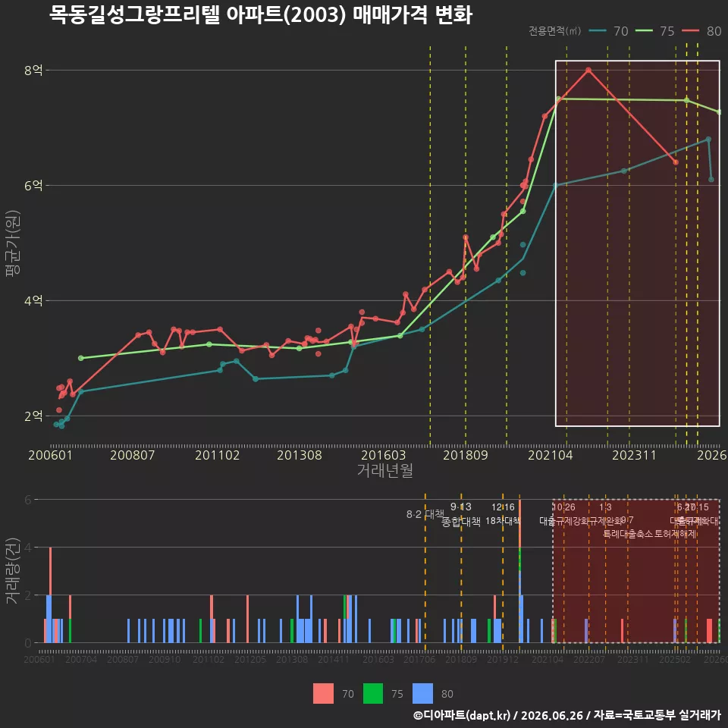Click 202311 tick on the price chart axis

pyautogui.click(x=634, y=455)
